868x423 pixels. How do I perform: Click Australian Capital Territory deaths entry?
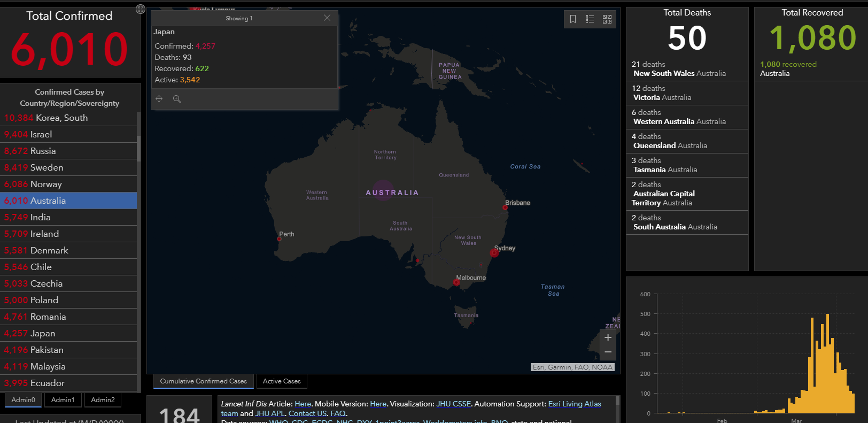(x=687, y=194)
